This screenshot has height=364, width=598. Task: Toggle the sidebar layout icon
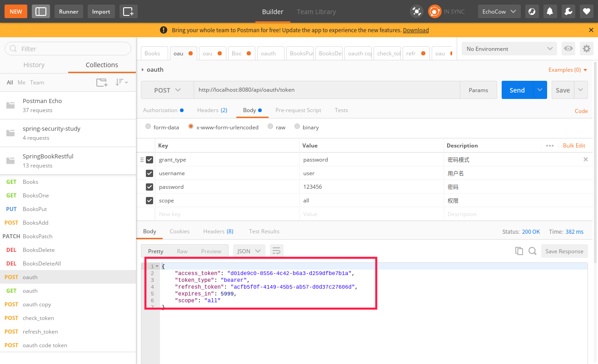pos(41,11)
